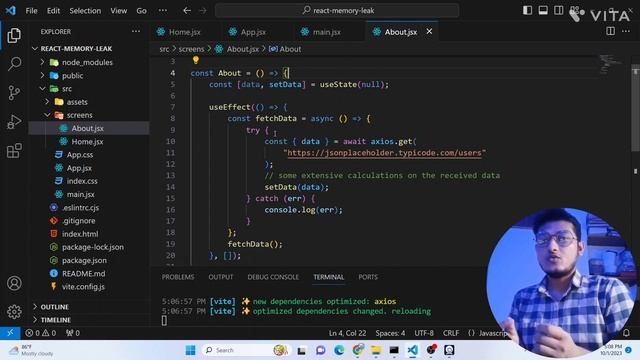The height and width of the screenshot is (360, 640).
Task: Click the ports forwarded status item
Action: [x=73, y=333]
